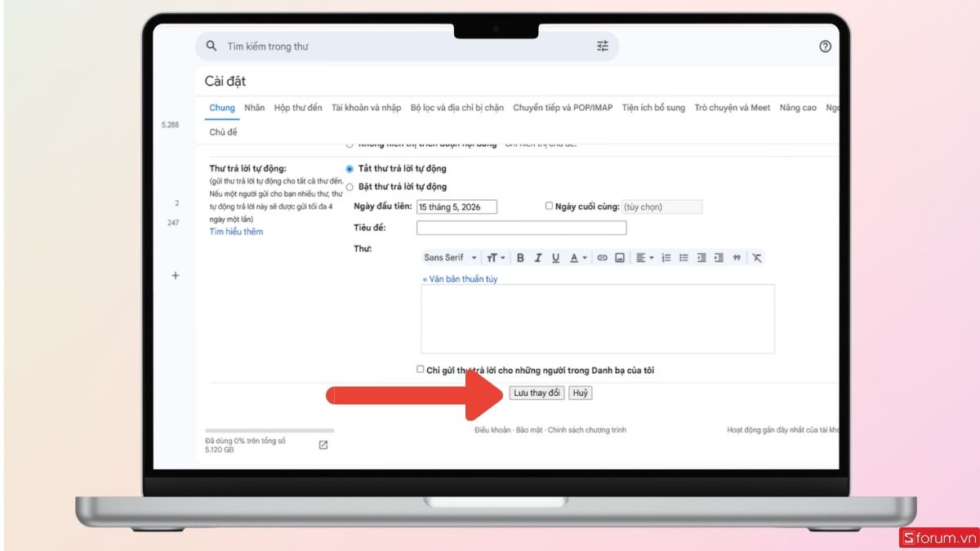The width and height of the screenshot is (980, 551).
Task: Click the Lưu thay đổi button
Action: coord(537,393)
